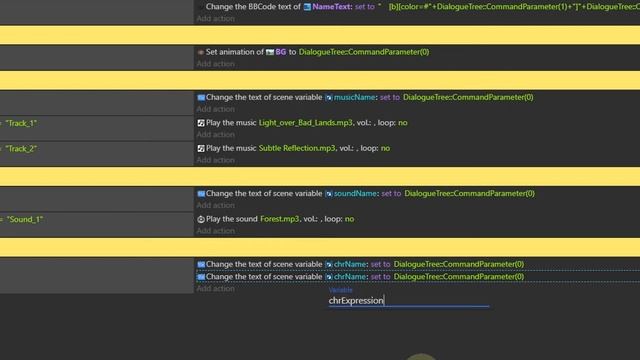This screenshot has height=360, width=640.
Task: Add action below 'Set animation of BG'
Action: 216,64
